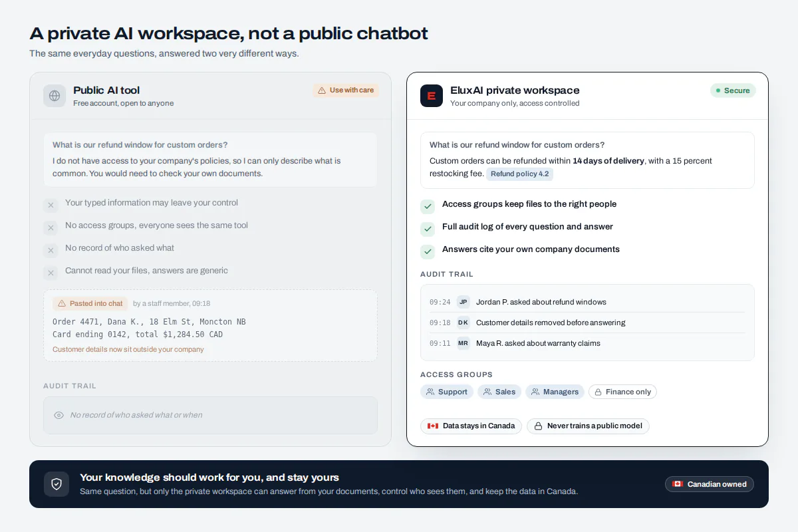Click the people icon in the Sales chip
Image resolution: width=798 pixels, height=532 pixels.
[x=487, y=392]
